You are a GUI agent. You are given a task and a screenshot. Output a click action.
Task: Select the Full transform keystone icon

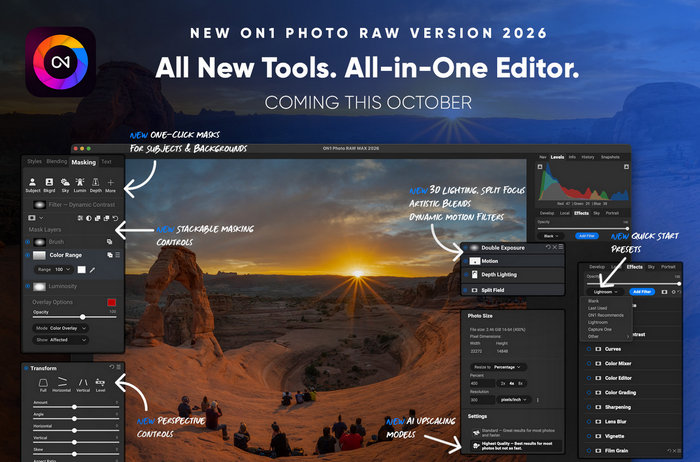click(43, 383)
